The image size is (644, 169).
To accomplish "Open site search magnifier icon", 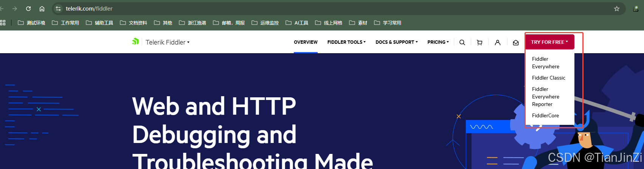I will (462, 42).
